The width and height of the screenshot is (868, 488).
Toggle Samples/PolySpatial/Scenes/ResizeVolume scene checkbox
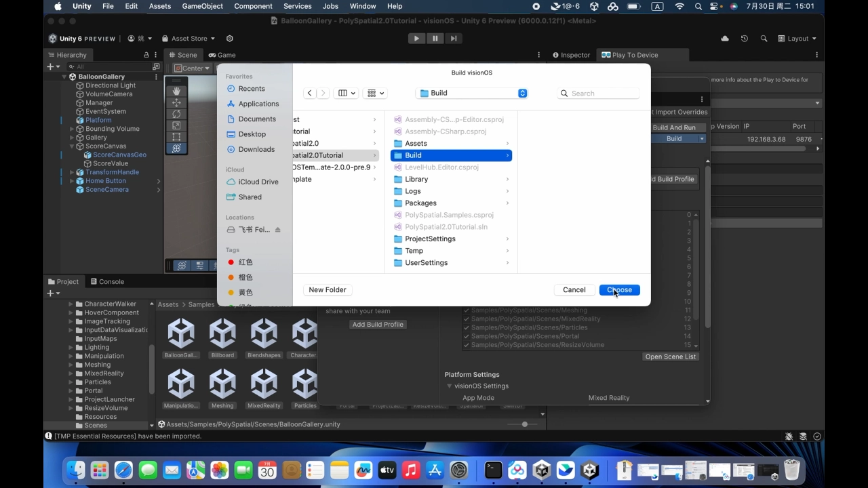(x=467, y=345)
